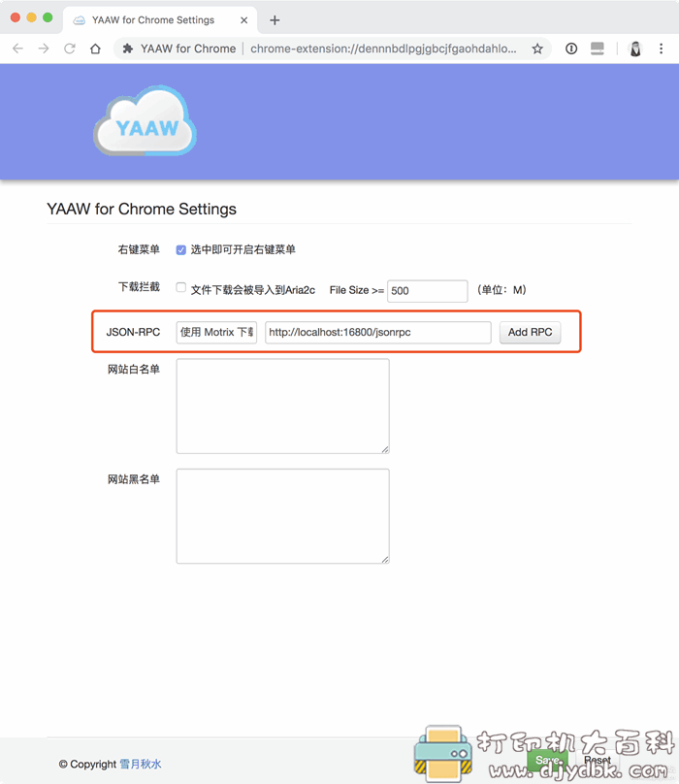Click the green Save button
Image resolution: width=679 pixels, height=784 pixels.
pos(547,760)
